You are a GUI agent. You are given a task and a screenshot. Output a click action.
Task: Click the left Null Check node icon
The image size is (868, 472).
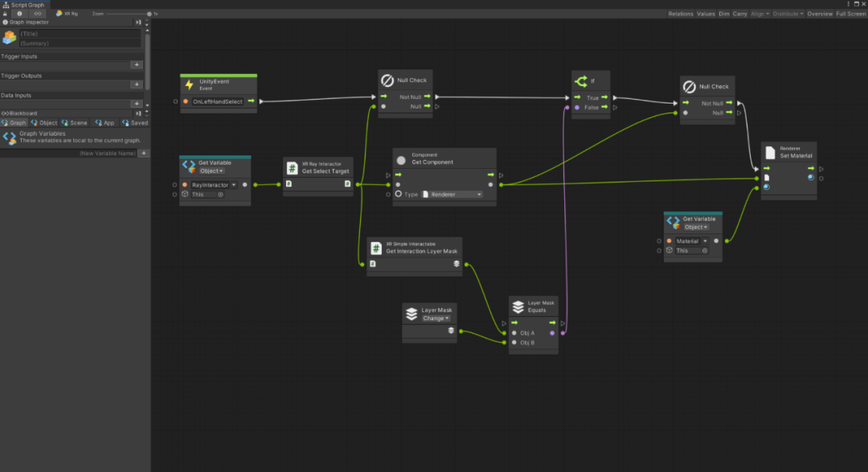387,80
